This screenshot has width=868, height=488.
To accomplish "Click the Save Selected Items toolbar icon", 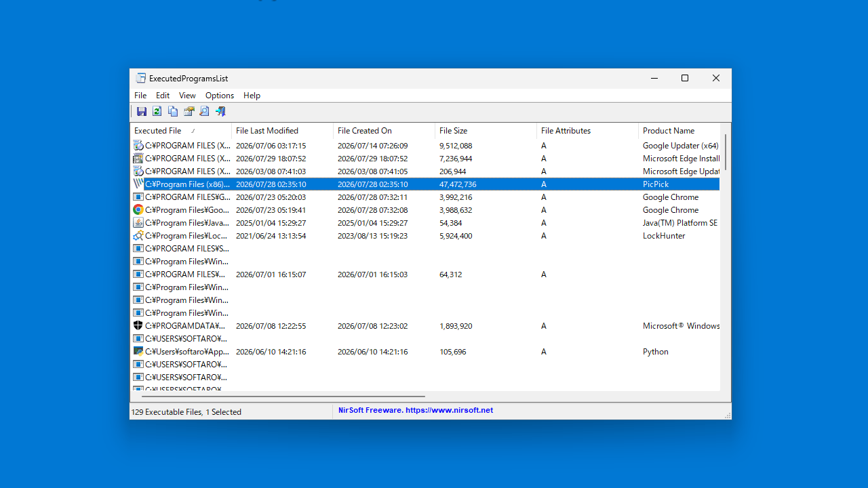I will (x=142, y=112).
